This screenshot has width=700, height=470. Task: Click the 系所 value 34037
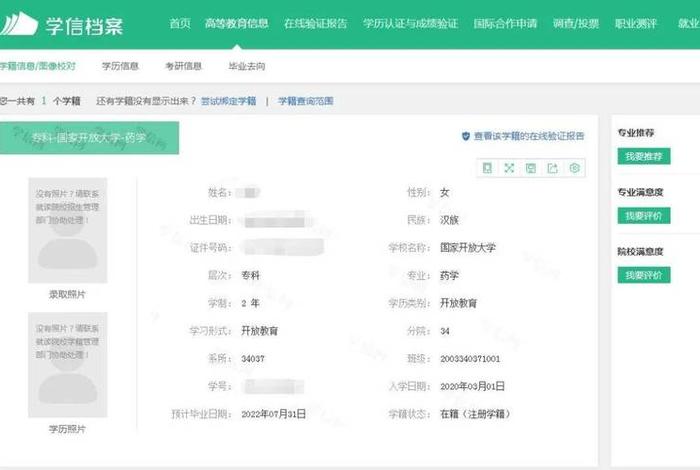coord(253,358)
